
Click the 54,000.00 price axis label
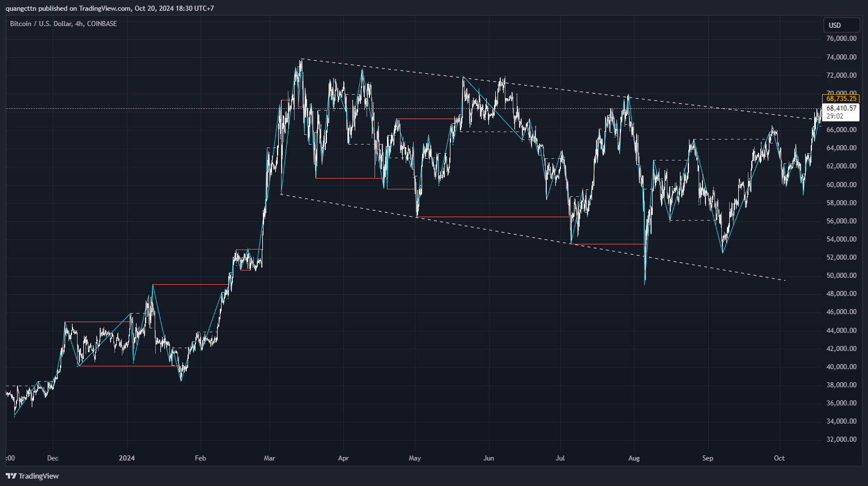point(841,239)
